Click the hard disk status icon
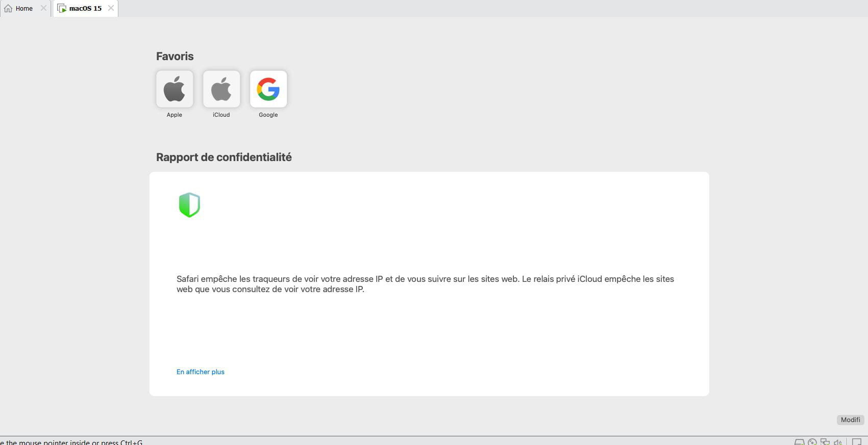868x445 pixels. [800, 442]
